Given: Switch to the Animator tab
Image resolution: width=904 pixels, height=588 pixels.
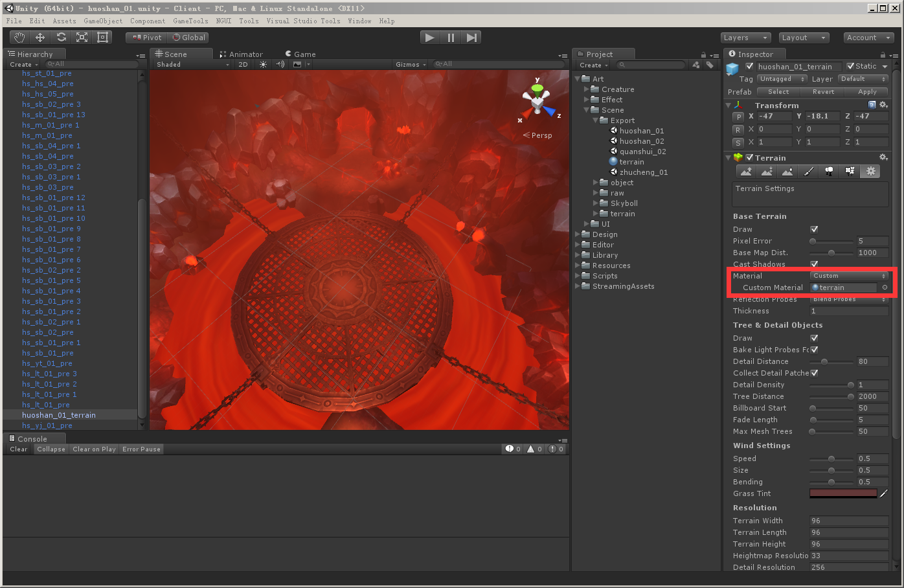Looking at the screenshot, I should pos(242,54).
